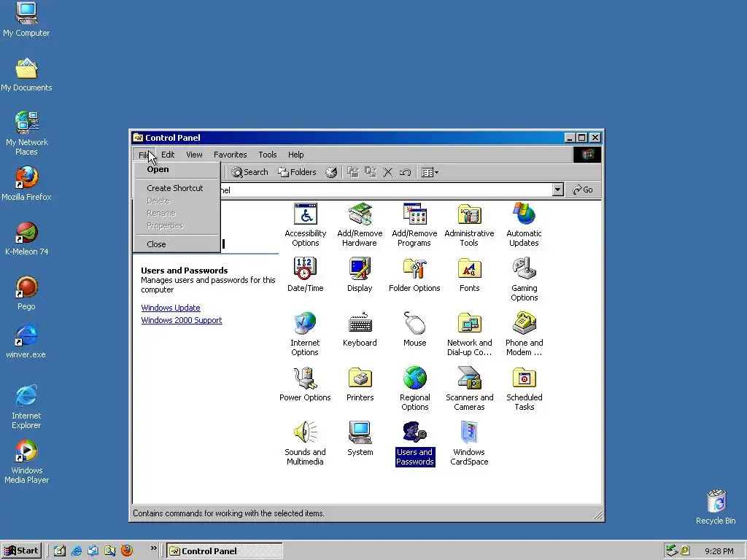The image size is (747, 560).
Task: Follow the Windows 2000 Support link
Action: (182, 320)
